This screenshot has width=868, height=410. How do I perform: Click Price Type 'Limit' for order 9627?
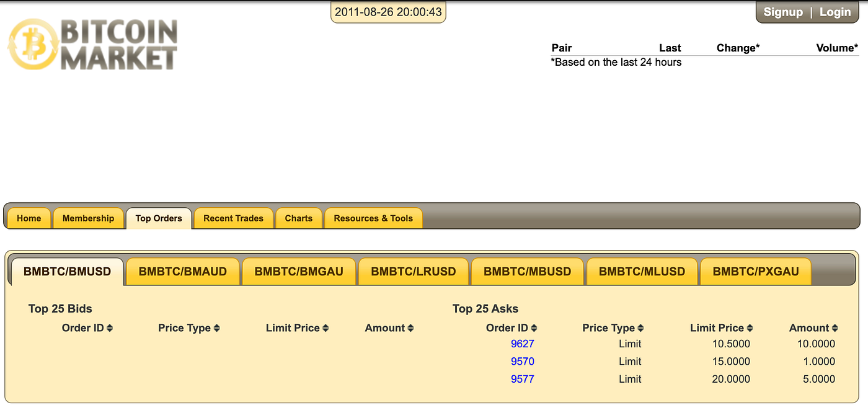[x=630, y=344]
